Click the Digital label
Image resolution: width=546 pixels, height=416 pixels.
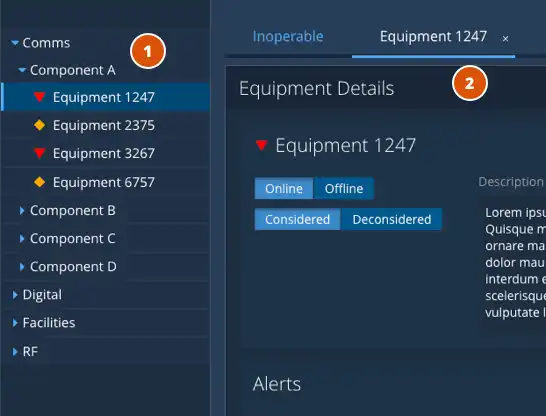click(42, 295)
